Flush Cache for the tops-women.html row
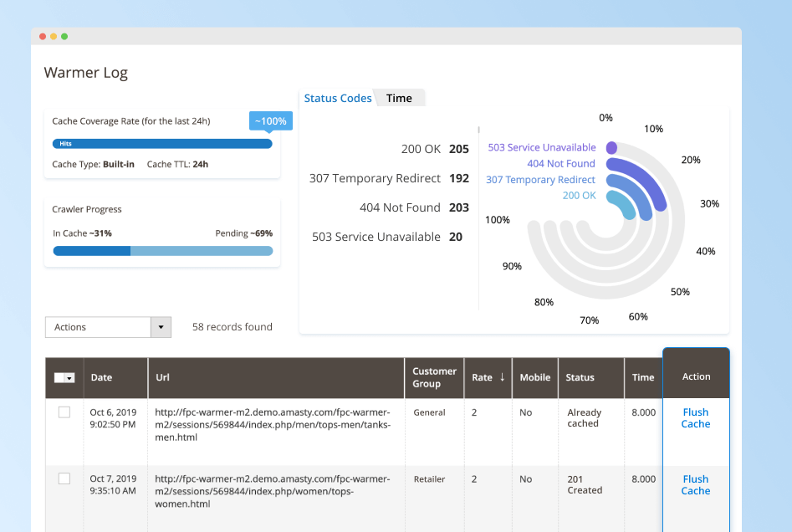The height and width of the screenshot is (532, 792). coord(695,485)
